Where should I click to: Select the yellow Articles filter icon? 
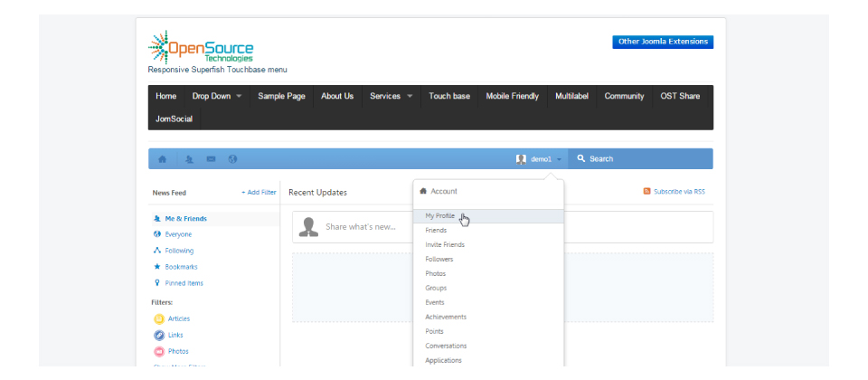click(x=159, y=318)
